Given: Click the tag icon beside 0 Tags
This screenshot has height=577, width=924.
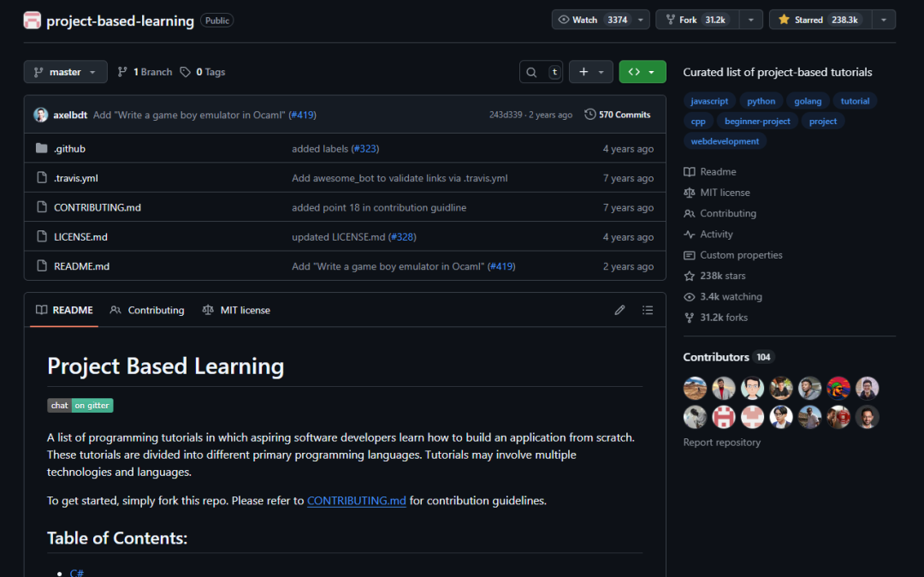Looking at the screenshot, I should pyautogui.click(x=186, y=72).
